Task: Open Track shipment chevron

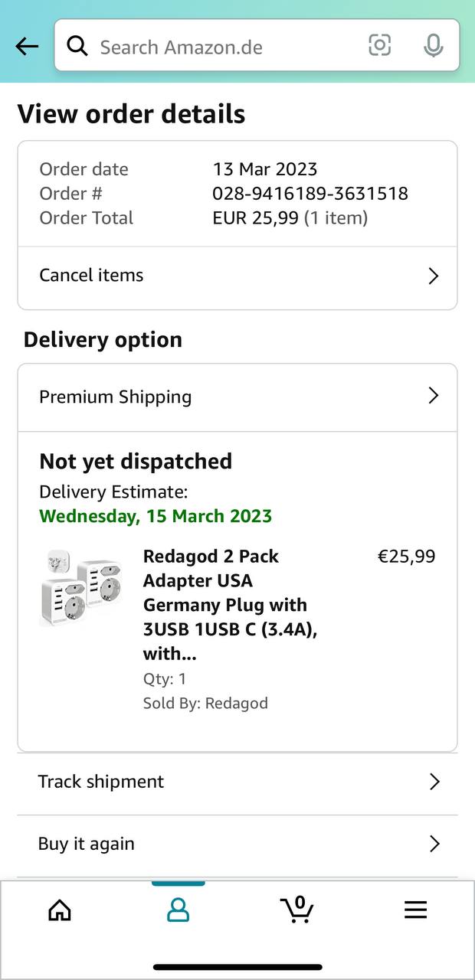Action: point(434,782)
